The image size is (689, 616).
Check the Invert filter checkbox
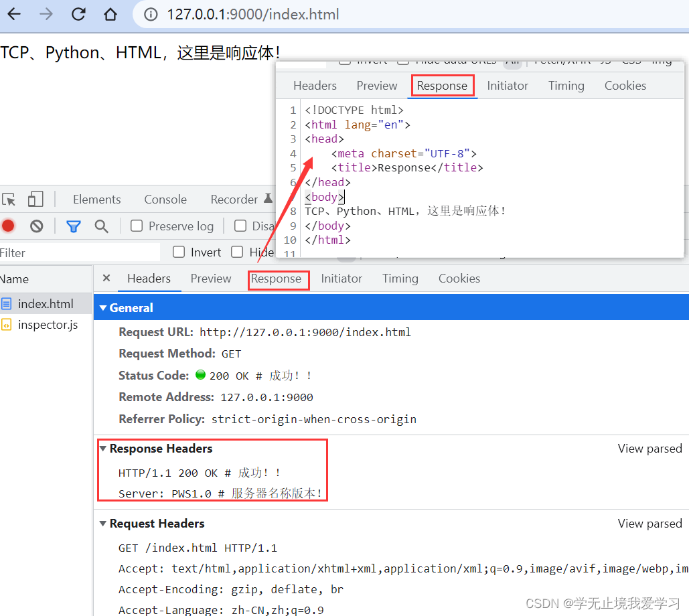179,252
